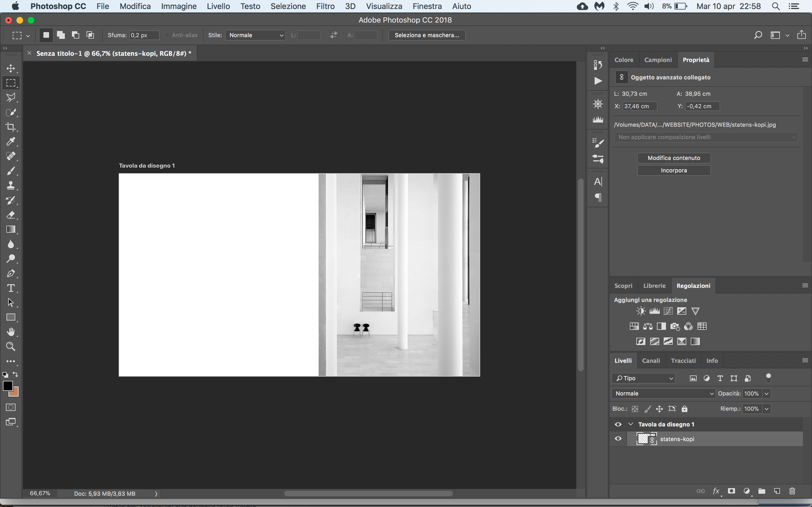This screenshot has height=507, width=812.
Task: Toggle visibility of Tavola da disegno 1
Action: [618, 424]
